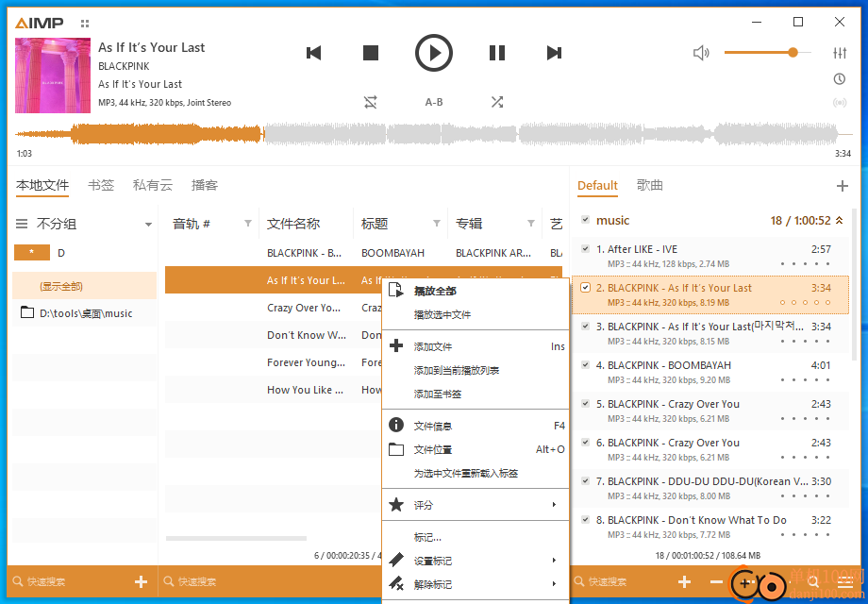Uncheck track 7 DDU-DU DDU-DU
The image size is (868, 604).
pos(585,481)
